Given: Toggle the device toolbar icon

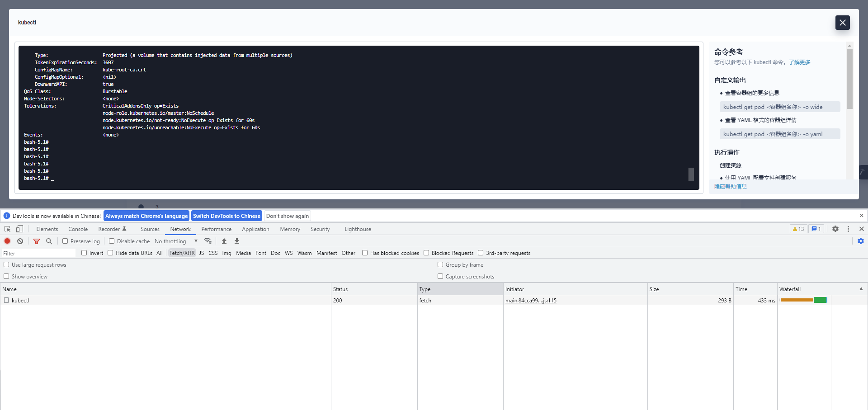Looking at the screenshot, I should tap(19, 229).
